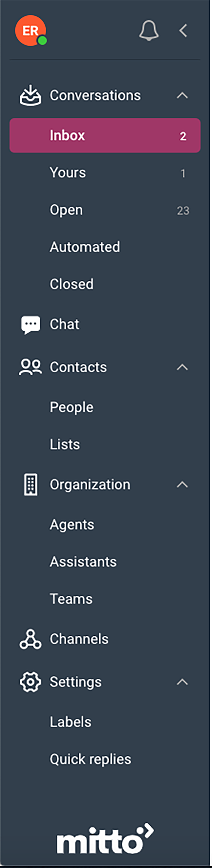Click the Contacts people icon

tap(30, 367)
